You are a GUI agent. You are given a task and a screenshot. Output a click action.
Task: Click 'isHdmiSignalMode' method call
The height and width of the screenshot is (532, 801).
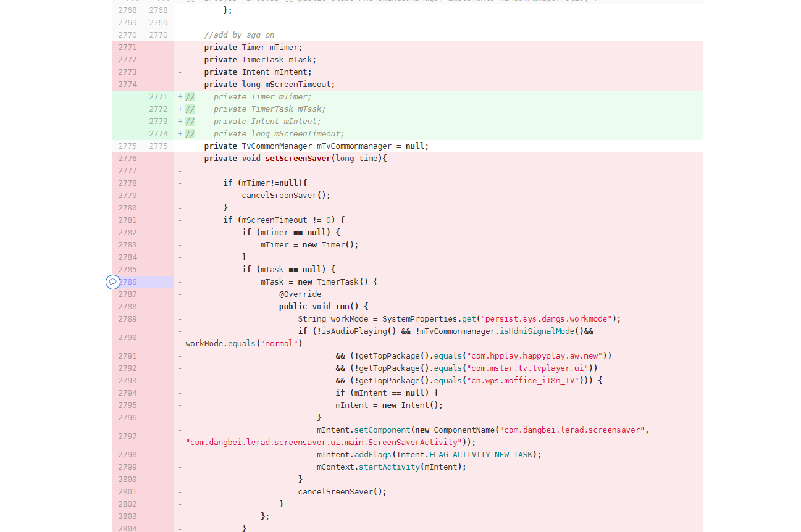coord(537,331)
